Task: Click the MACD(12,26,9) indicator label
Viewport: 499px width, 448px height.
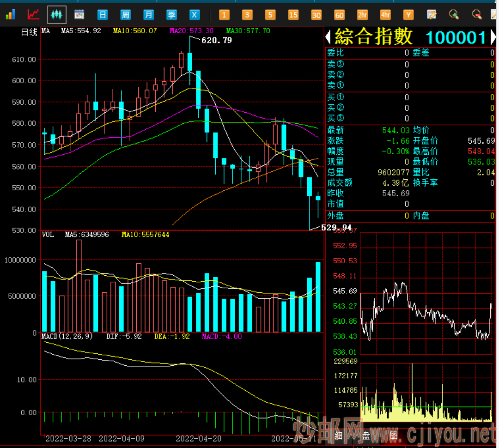Action: 67,336
